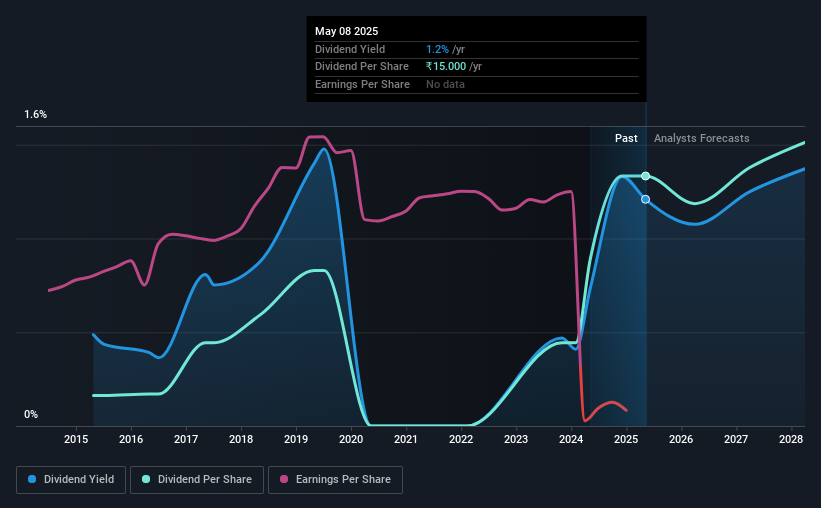
Task: Click the 2025 x-axis label
Action: click(626, 439)
